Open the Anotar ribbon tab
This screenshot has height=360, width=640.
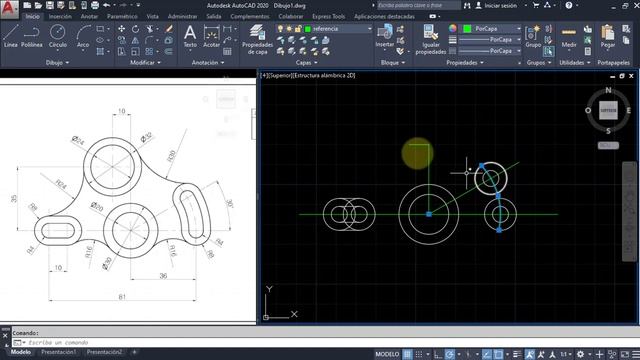(89, 16)
